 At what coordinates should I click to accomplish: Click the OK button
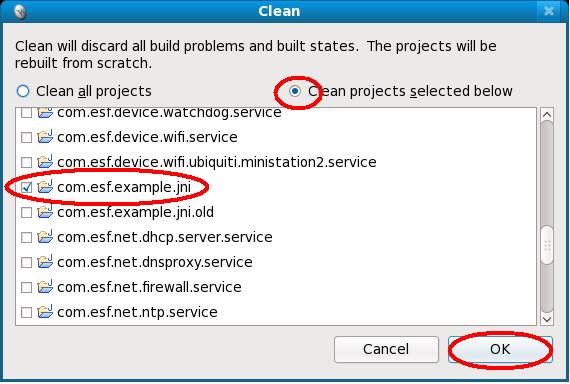(x=500, y=349)
